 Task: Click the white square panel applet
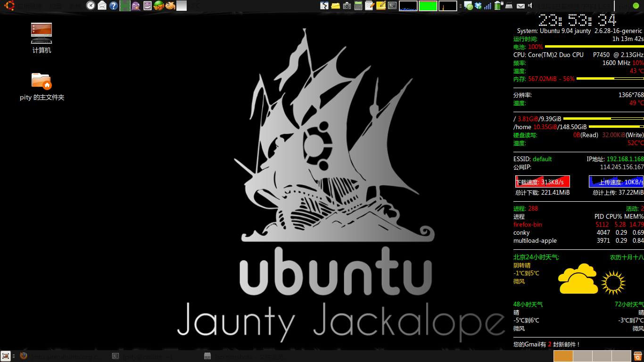click(x=182, y=6)
